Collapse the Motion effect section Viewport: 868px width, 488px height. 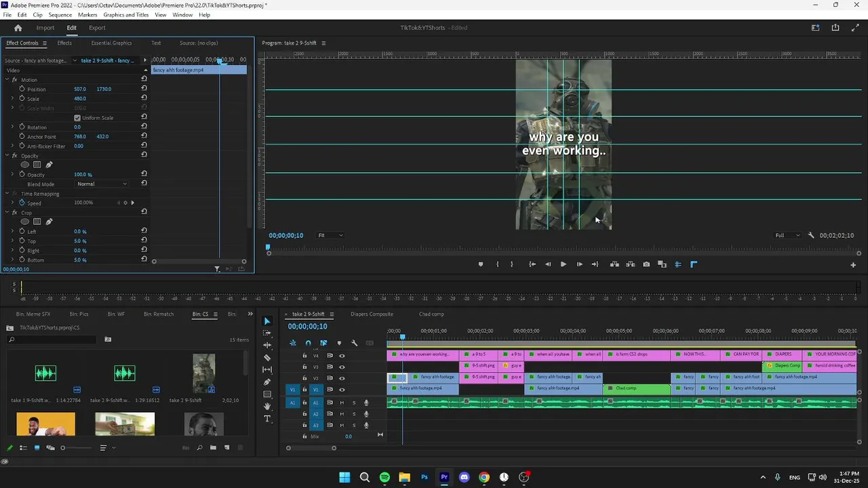tap(6, 80)
